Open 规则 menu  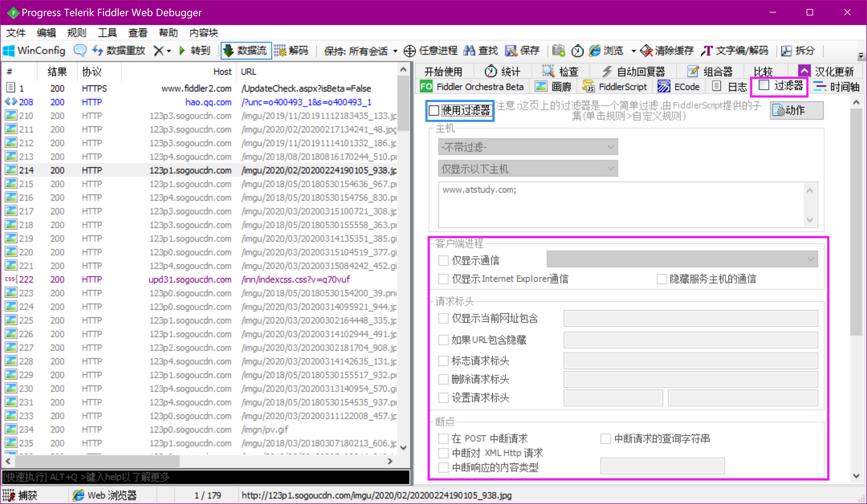tap(76, 33)
